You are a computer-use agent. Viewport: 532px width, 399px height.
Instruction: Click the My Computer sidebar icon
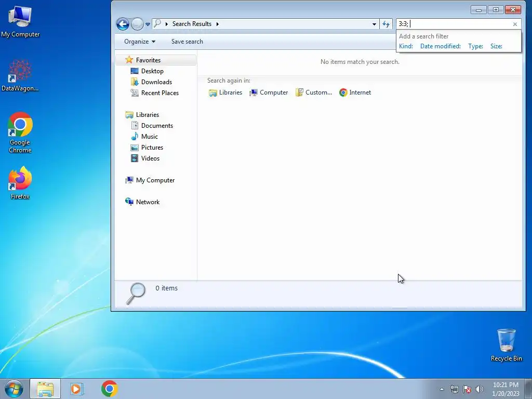click(x=129, y=180)
